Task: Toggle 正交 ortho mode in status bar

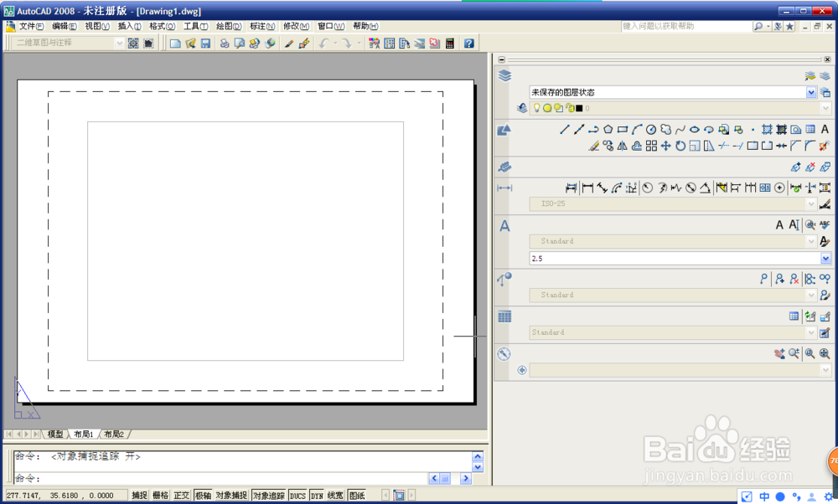Action: click(x=181, y=496)
